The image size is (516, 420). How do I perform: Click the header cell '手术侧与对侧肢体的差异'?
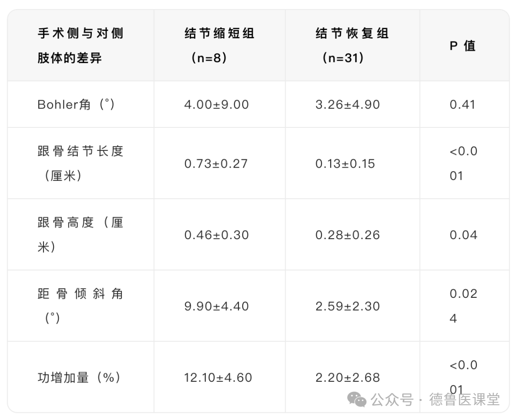pyautogui.click(x=80, y=45)
